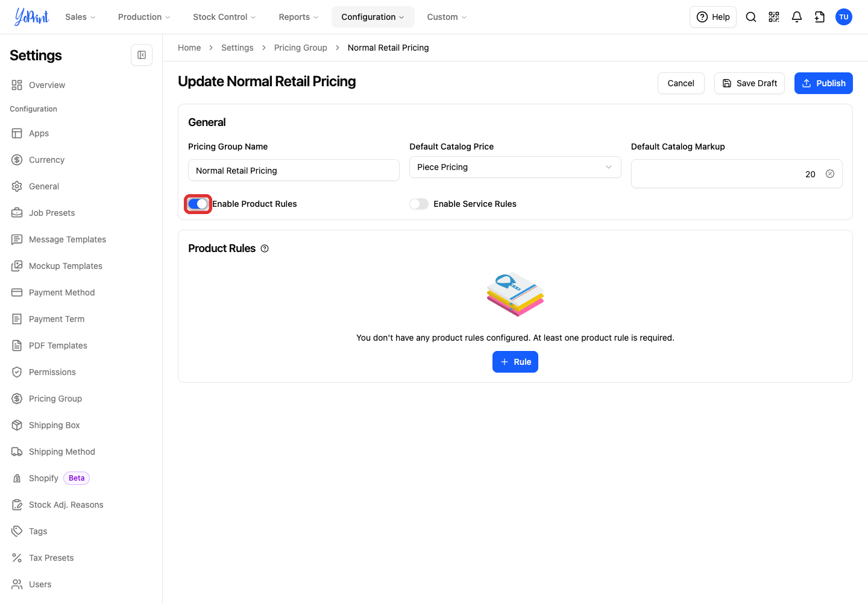This screenshot has height=603, width=868.
Task: Enable the Service Rules toggle
Action: click(419, 204)
